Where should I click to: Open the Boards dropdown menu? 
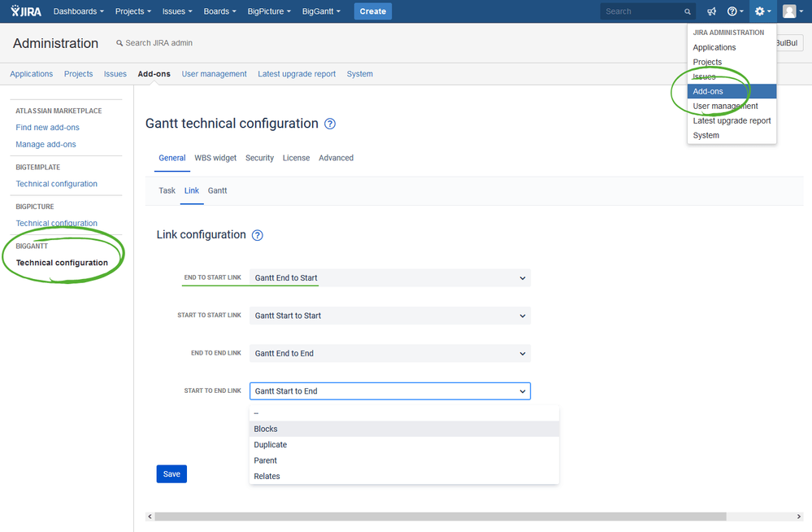click(219, 11)
